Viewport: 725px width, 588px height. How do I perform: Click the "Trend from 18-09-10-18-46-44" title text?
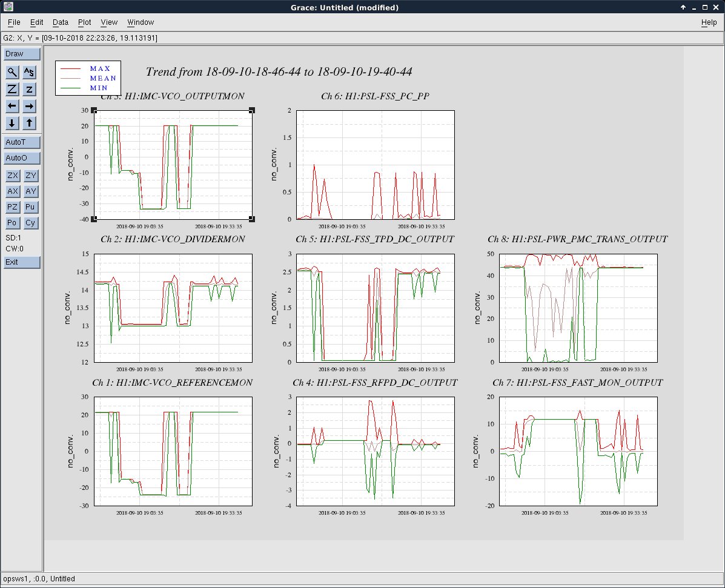279,71
